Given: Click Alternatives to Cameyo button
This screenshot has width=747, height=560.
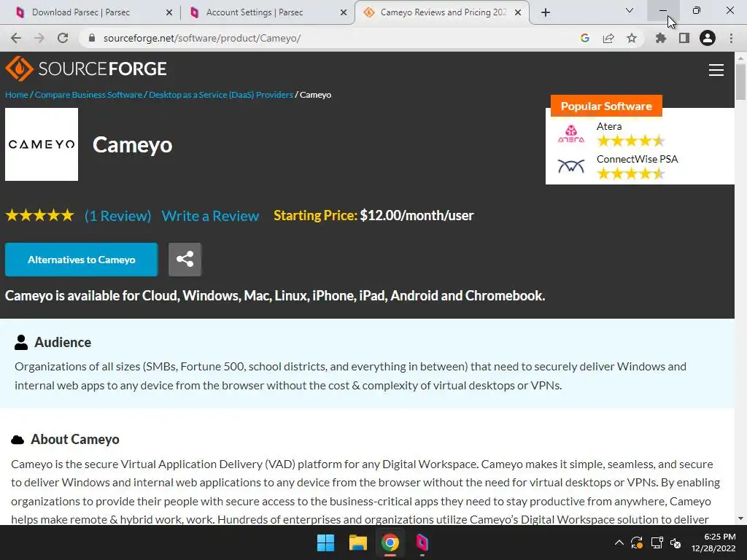Looking at the screenshot, I should 82,260.
